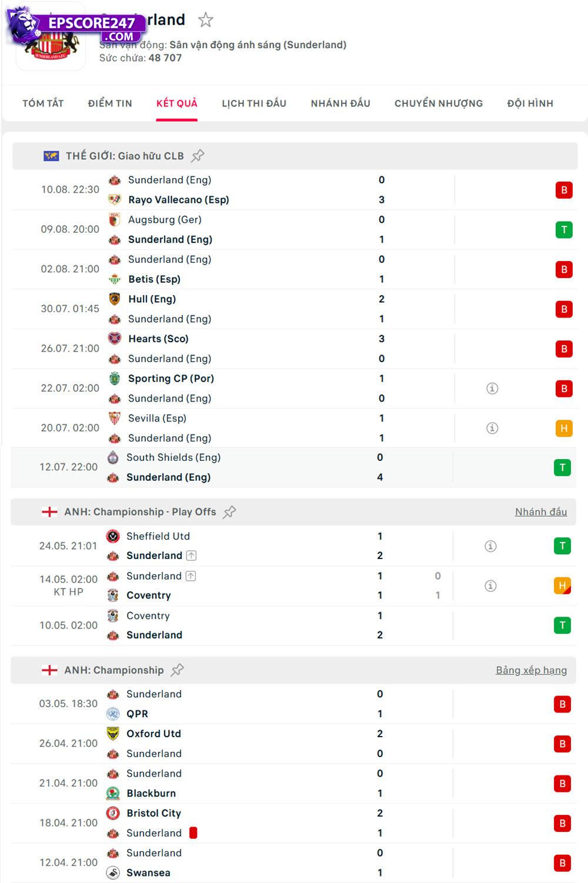
Task: Pin the ANH: Championship - Play Offs section
Action: (229, 511)
